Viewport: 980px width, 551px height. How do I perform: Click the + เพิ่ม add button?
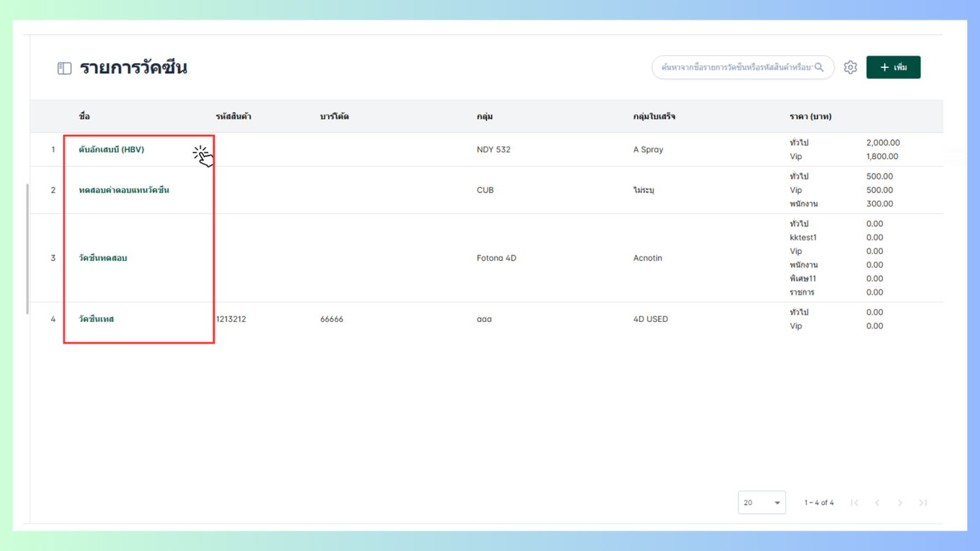pos(893,67)
